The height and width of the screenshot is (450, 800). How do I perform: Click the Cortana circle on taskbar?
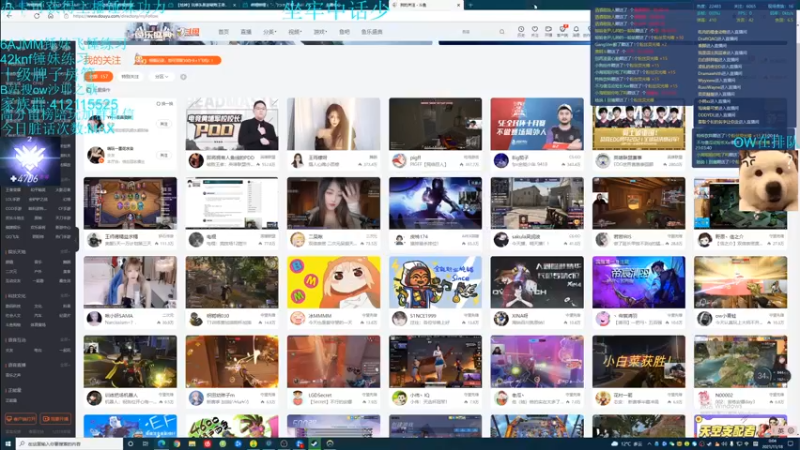coord(131,444)
